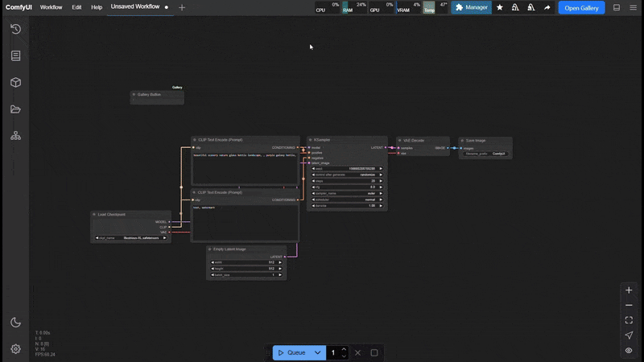644x362 pixels.
Task: Collapse the Save Image node via dot
Action: (462, 140)
